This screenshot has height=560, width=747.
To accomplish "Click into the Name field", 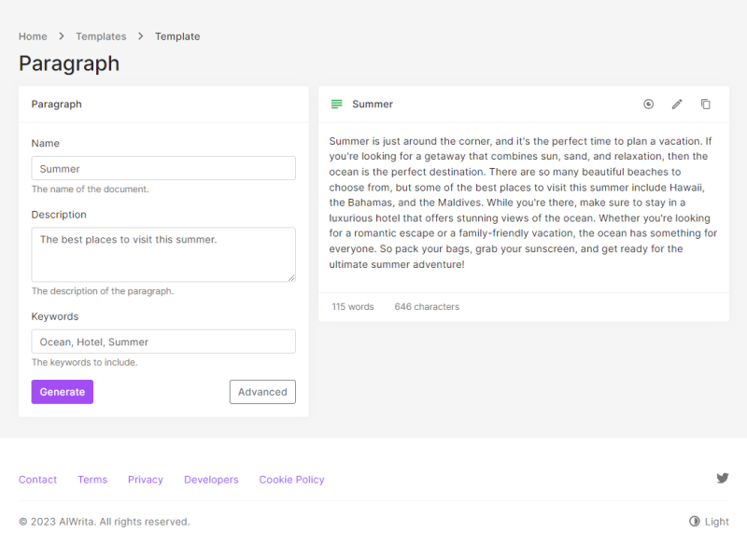I will tap(163, 168).
